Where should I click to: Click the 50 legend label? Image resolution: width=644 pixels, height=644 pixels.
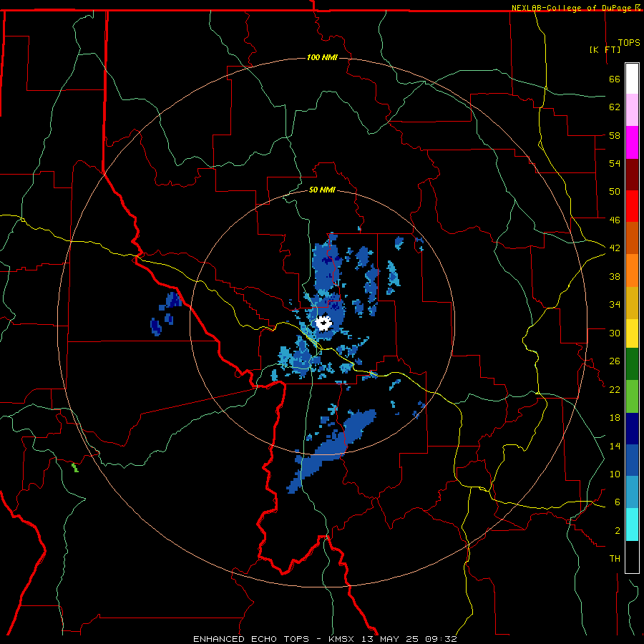615,191
